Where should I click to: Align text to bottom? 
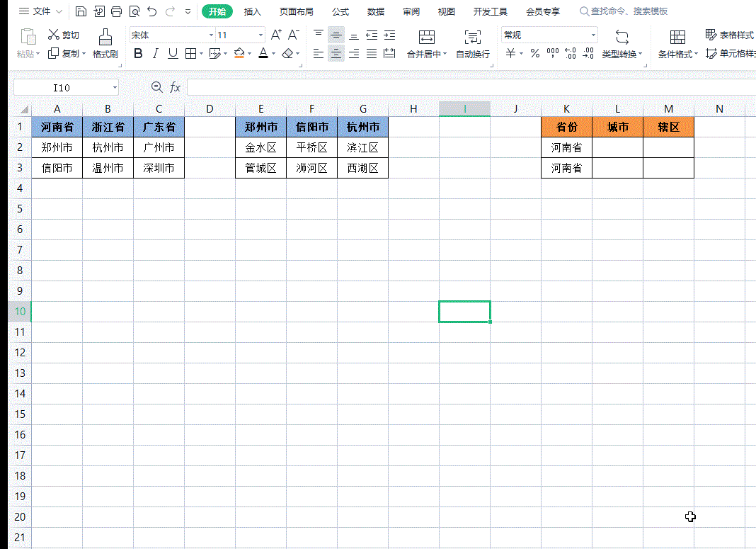tap(354, 35)
